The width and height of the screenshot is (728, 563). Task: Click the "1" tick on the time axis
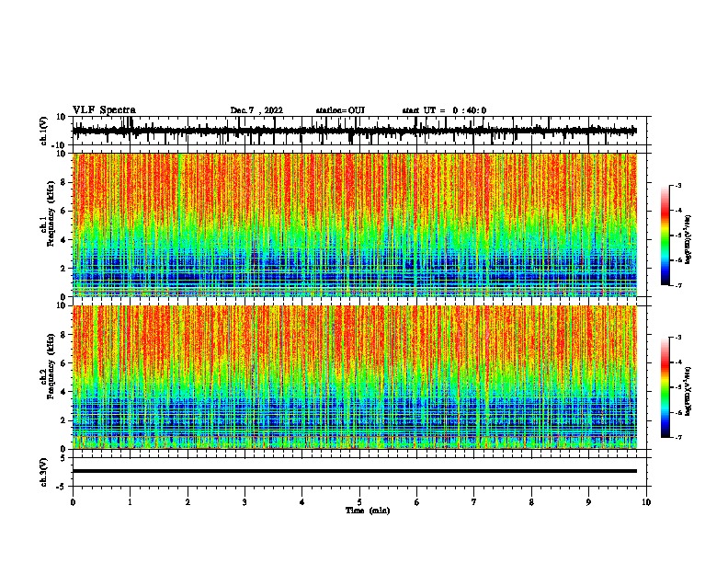click(x=130, y=502)
